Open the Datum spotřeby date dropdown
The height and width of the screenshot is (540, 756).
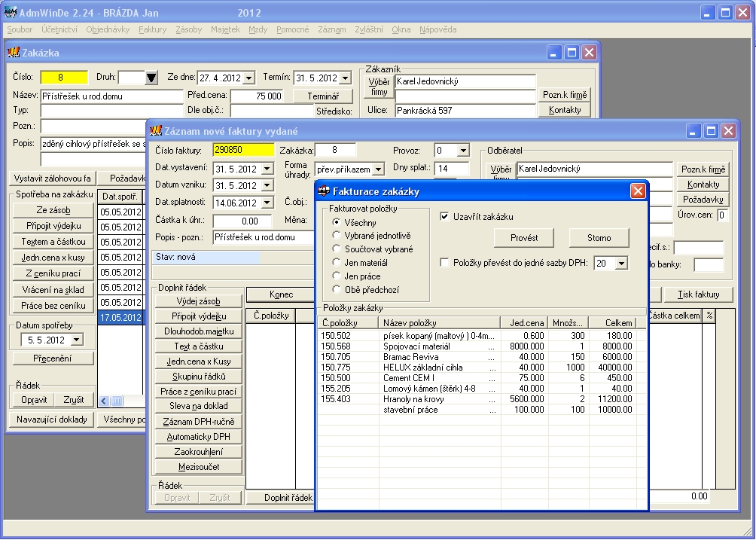click(77, 340)
